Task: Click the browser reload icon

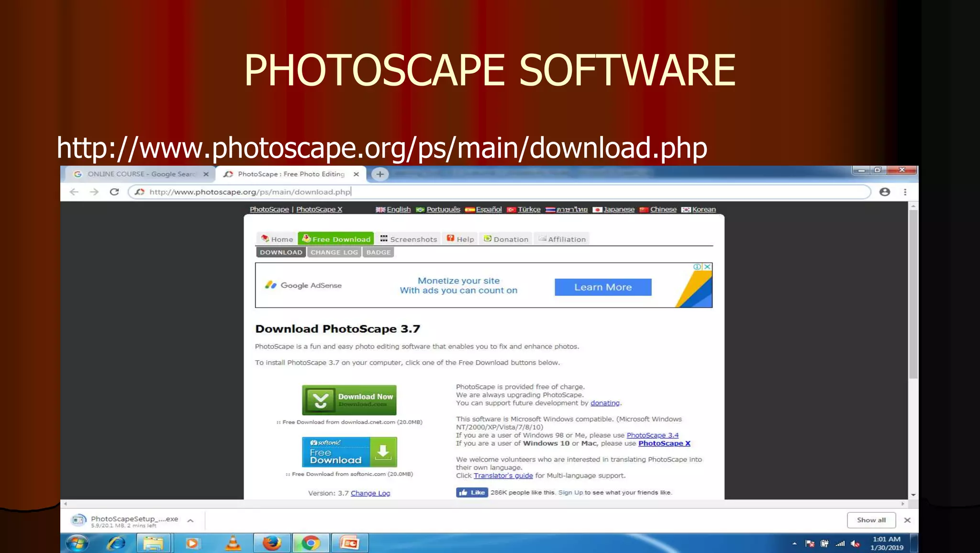Action: coord(114,192)
